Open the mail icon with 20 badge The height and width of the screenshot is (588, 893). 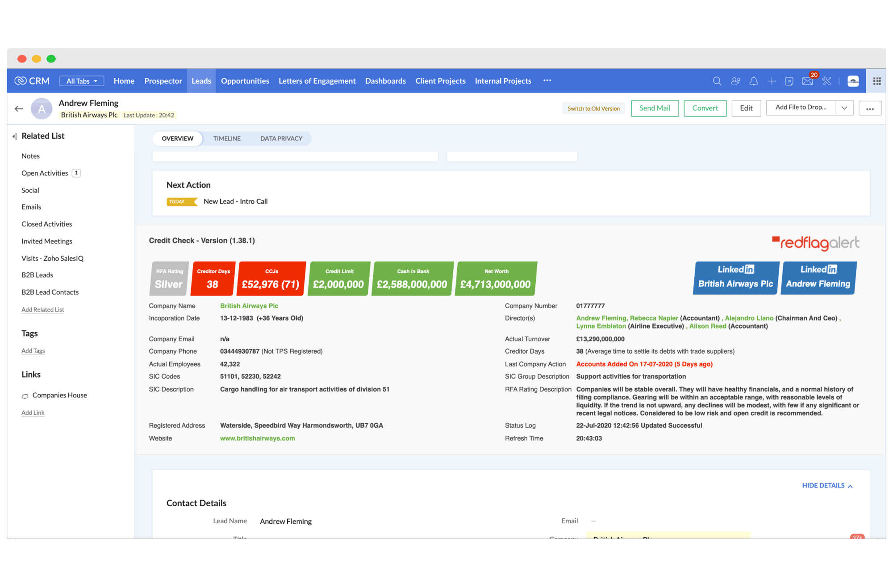click(808, 80)
